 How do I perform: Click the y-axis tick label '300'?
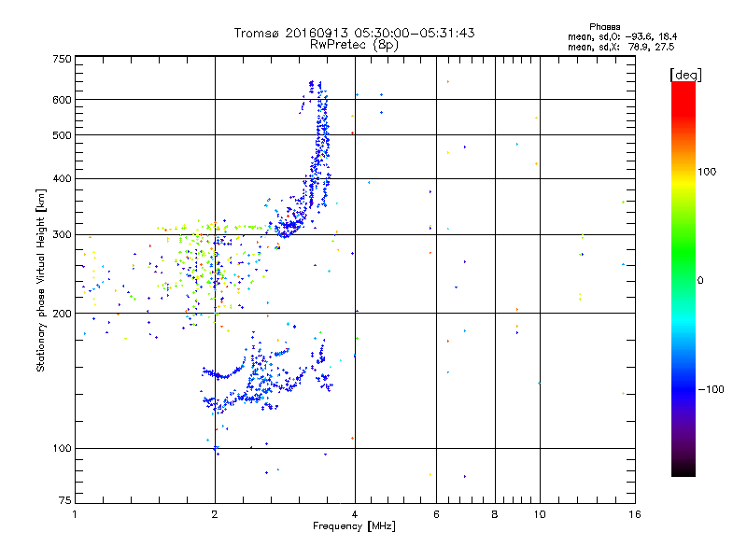point(62,235)
